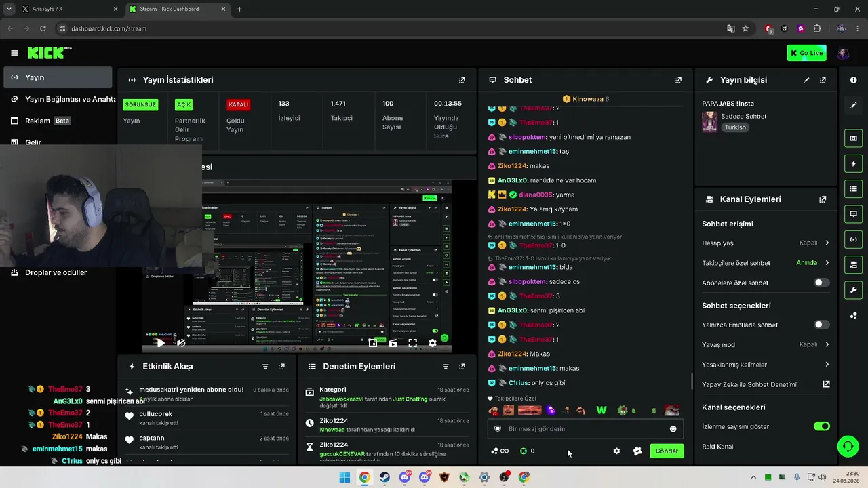Select Yayın in the left sidebar
The width and height of the screenshot is (868, 488).
point(58,77)
